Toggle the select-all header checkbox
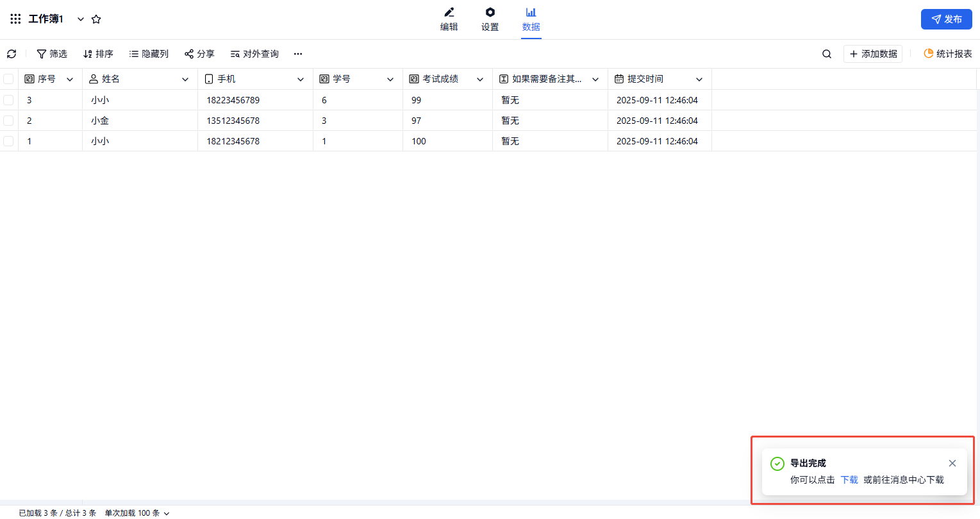This screenshot has height=519, width=980. (x=8, y=79)
